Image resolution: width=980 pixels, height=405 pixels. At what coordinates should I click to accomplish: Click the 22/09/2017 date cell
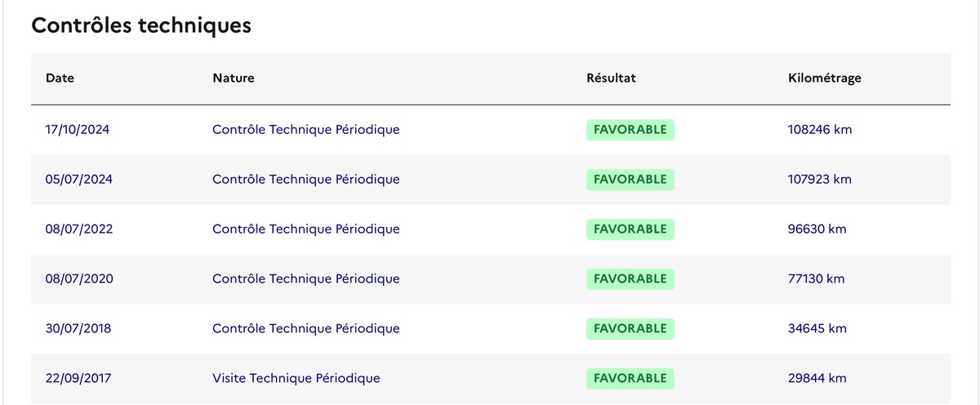78,378
